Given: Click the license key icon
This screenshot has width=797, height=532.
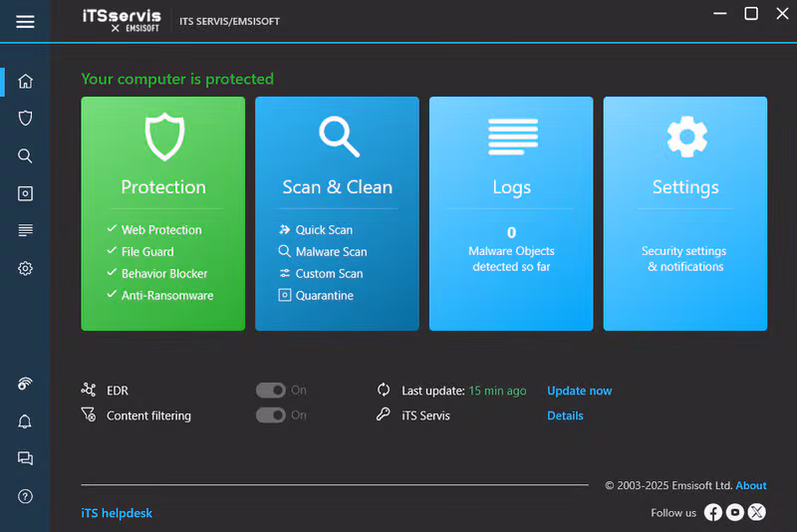Looking at the screenshot, I should click(384, 414).
